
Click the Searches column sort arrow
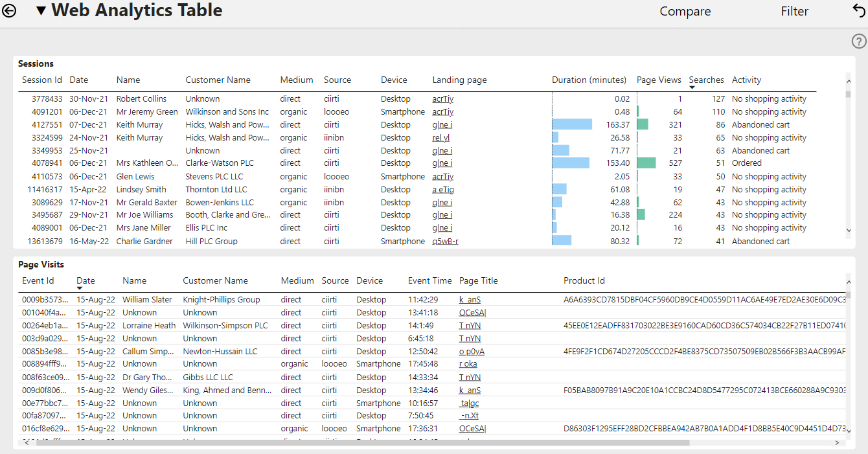coord(692,87)
